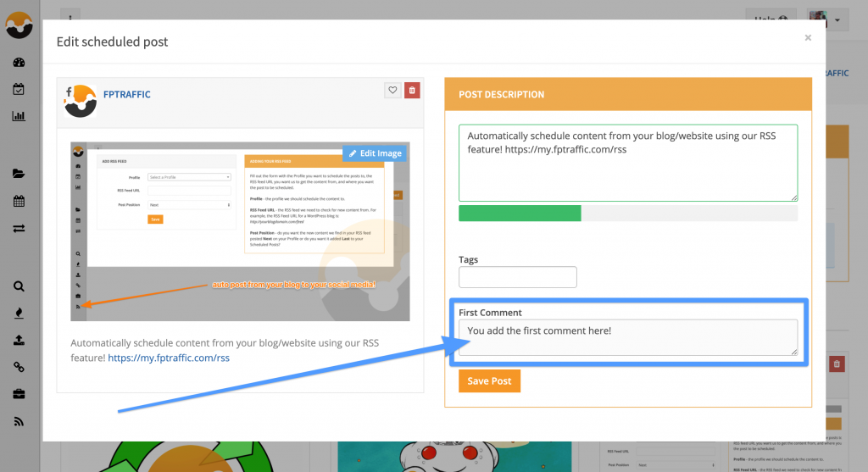868x472 pixels.
Task: Open the dashboard gauge icon in sidebar
Action: (19, 63)
